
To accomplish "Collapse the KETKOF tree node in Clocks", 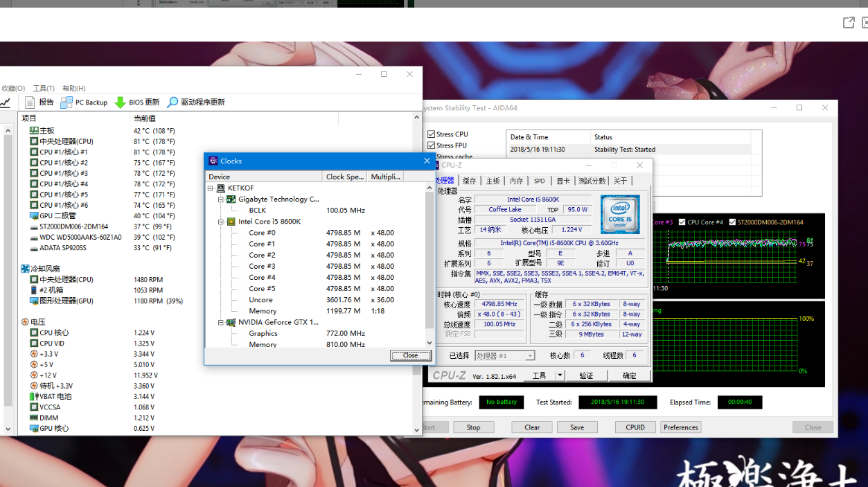I will (211, 187).
